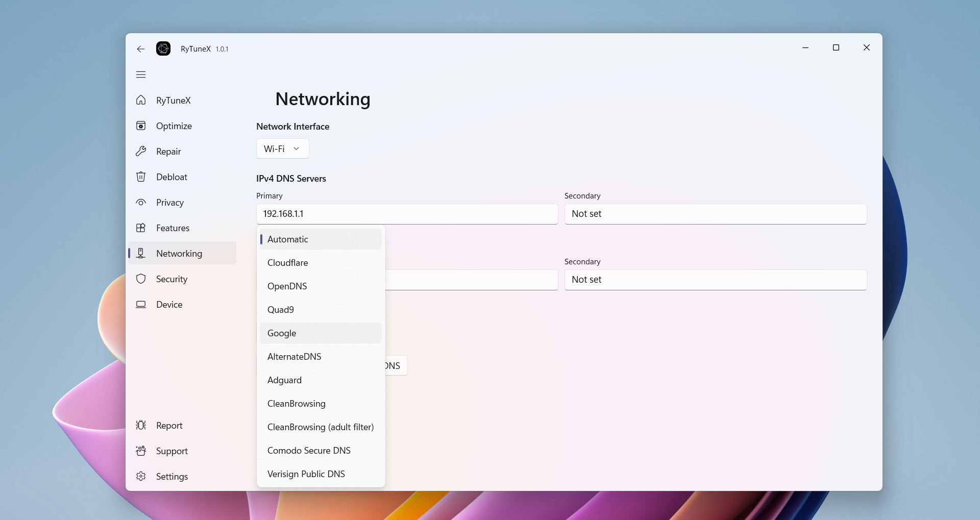980x520 pixels.
Task: Click the Report bug icon
Action: click(x=141, y=425)
